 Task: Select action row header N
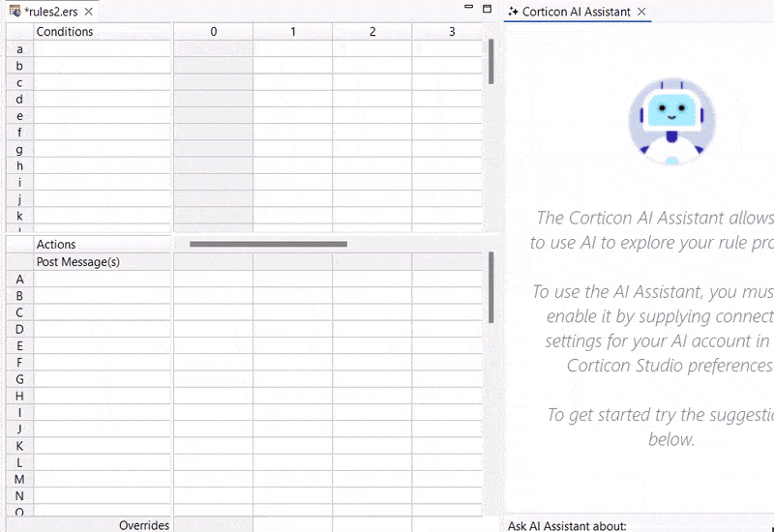click(19, 495)
